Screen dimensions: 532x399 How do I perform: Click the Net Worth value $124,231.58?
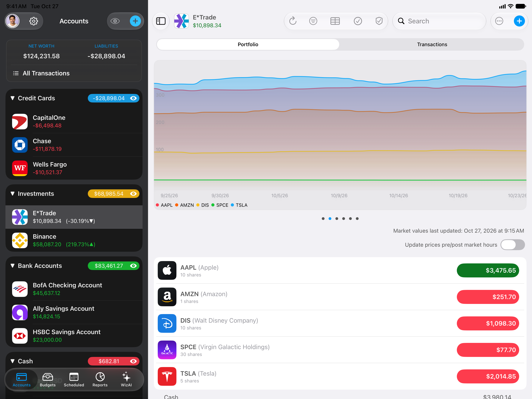[41, 56]
